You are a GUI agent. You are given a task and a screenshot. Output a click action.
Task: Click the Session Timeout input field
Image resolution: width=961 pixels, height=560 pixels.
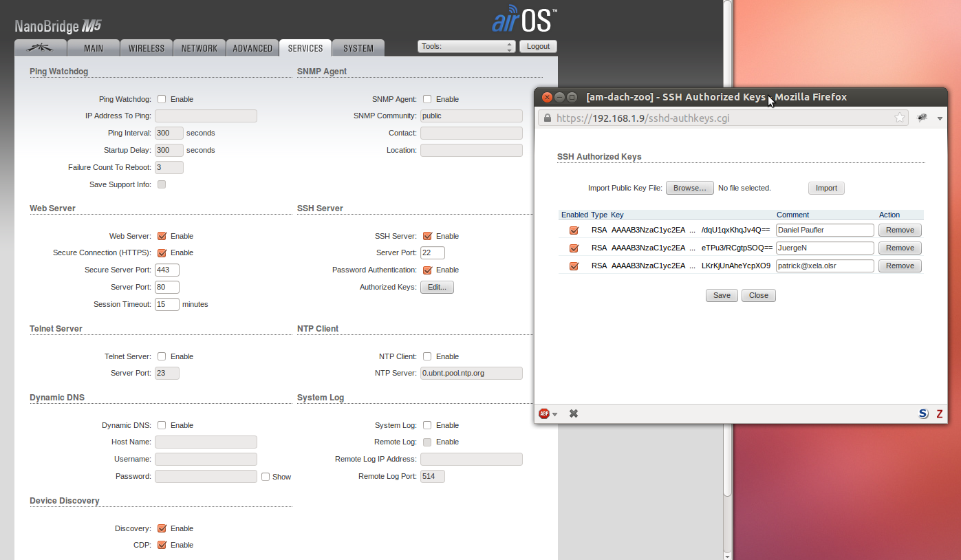click(167, 304)
